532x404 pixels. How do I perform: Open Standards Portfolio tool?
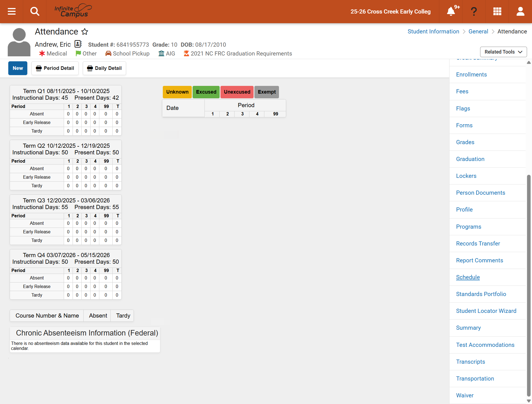click(x=481, y=294)
